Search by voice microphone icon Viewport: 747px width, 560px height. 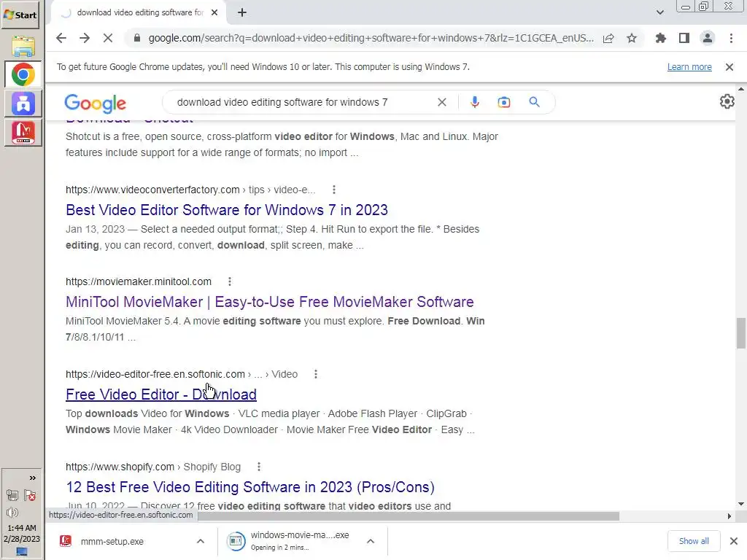pyautogui.click(x=474, y=102)
